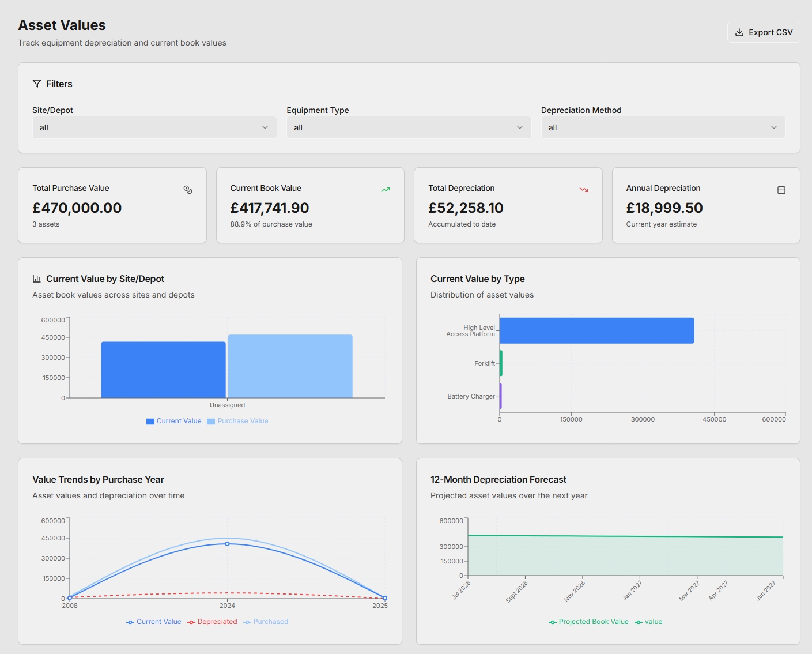
Task: Click the High Level Access Platform bar
Action: [596, 330]
